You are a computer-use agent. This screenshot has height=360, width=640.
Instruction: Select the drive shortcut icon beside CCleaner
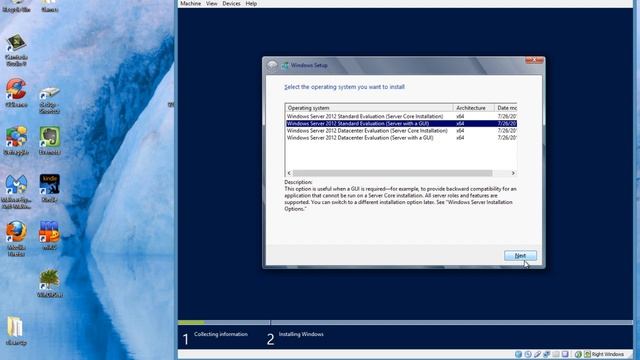50,100
